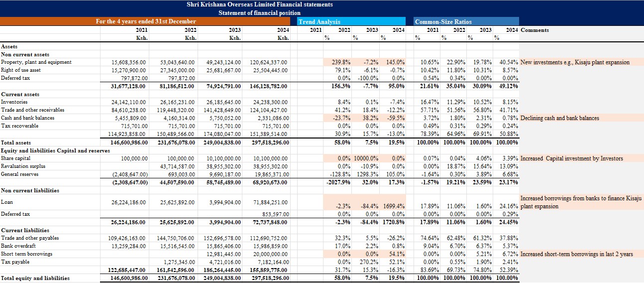644x283 pixels.
Task: Click 'Increased short-term borrowings in last 2 years' comment
Action: pyautogui.click(x=577, y=254)
